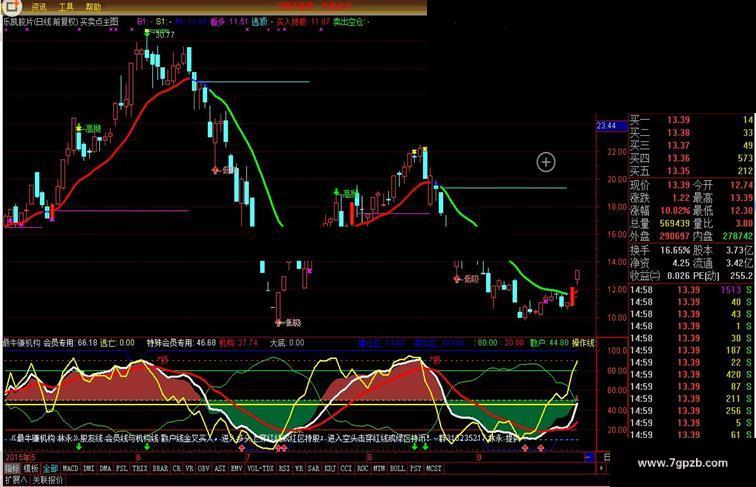Open the 帮助 menu
This screenshot has width=756, height=487.
pyautogui.click(x=94, y=7)
